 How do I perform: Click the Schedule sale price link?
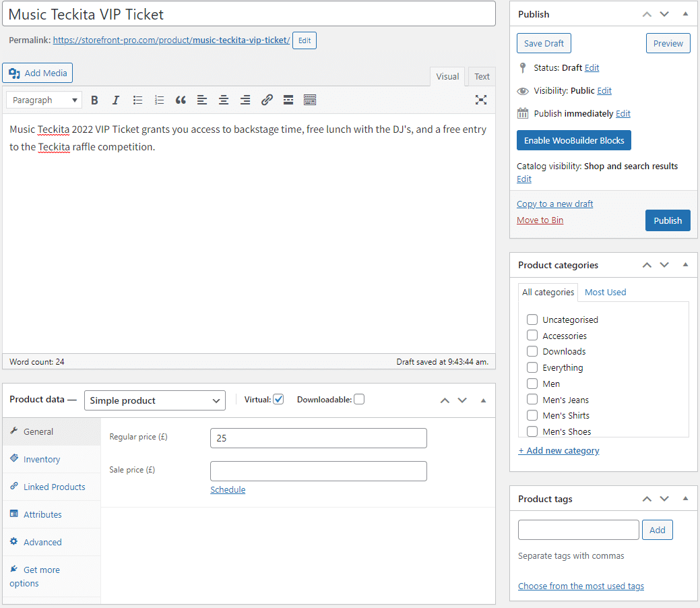pos(228,489)
